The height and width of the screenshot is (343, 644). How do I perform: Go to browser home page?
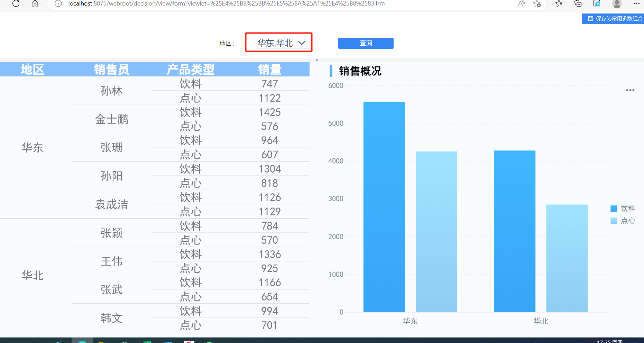[35, 4]
